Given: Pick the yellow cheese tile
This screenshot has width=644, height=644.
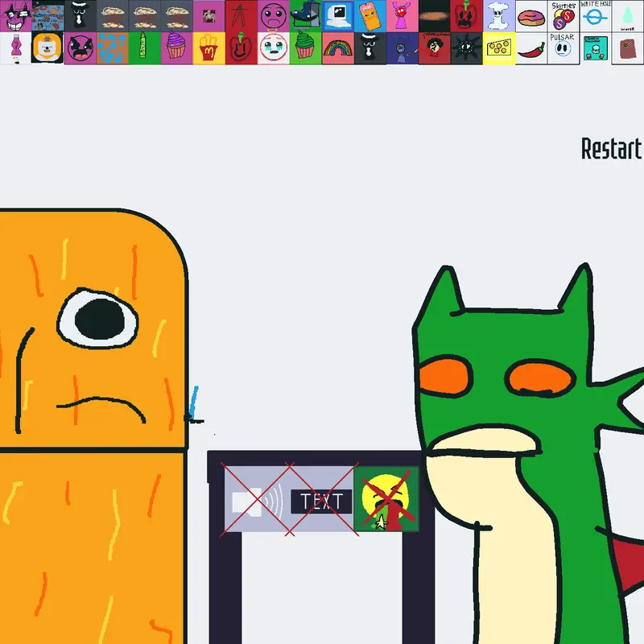Looking at the screenshot, I should coord(499,48).
